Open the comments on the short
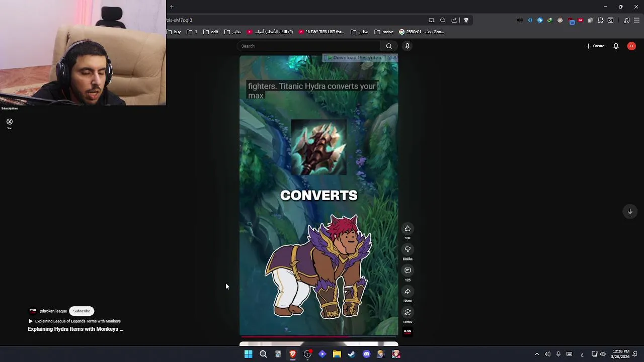Viewport: 644px width, 362px height. pyautogui.click(x=408, y=270)
